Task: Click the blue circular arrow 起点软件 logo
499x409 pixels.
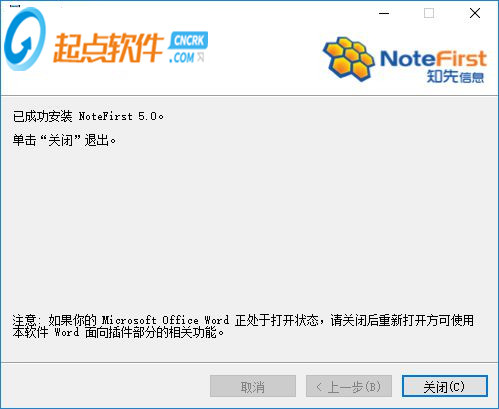Action: pos(25,39)
